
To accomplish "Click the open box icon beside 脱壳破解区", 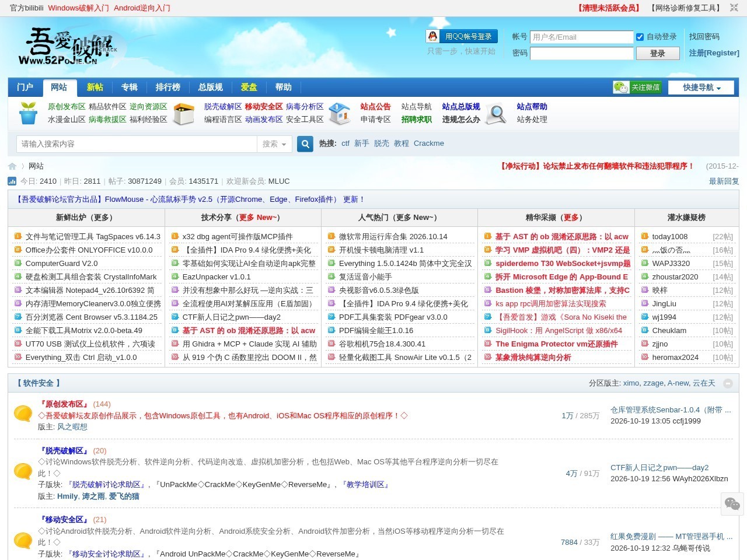I will [183, 113].
